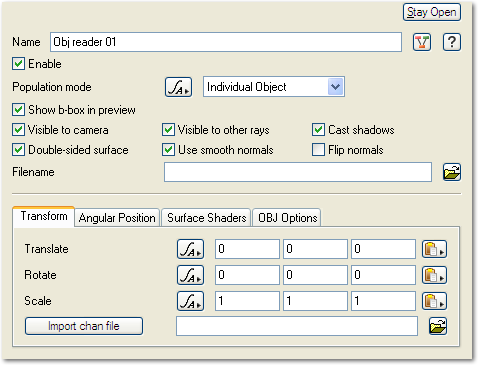Toggle Show b-box in preview
This screenshot has width=485, height=372.
click(18, 111)
